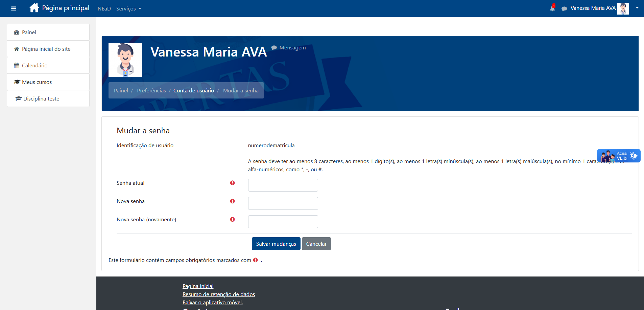
Task: Click the large profile picture
Action: pos(125,60)
